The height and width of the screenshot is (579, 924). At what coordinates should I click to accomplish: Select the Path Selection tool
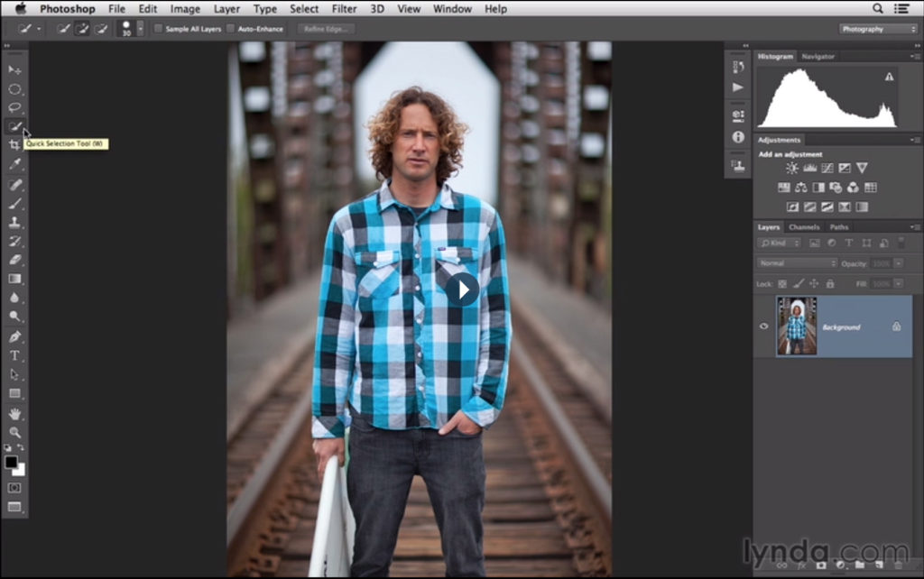point(14,374)
